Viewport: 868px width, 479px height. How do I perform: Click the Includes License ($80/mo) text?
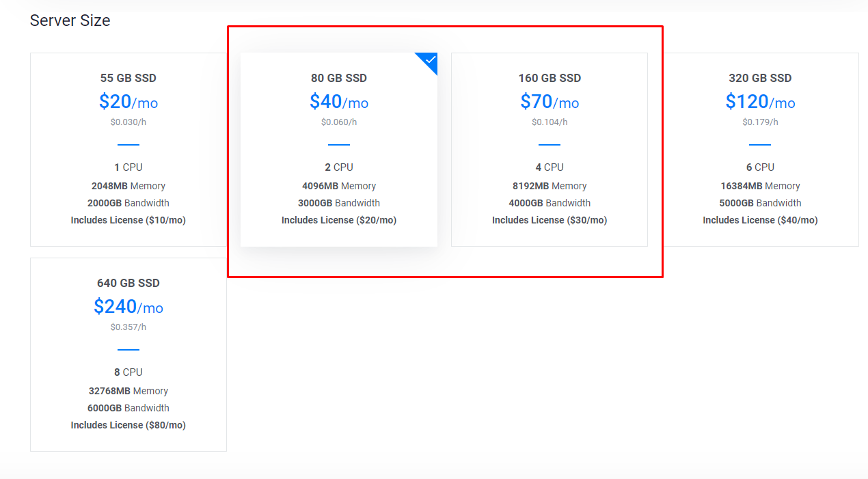pos(128,425)
